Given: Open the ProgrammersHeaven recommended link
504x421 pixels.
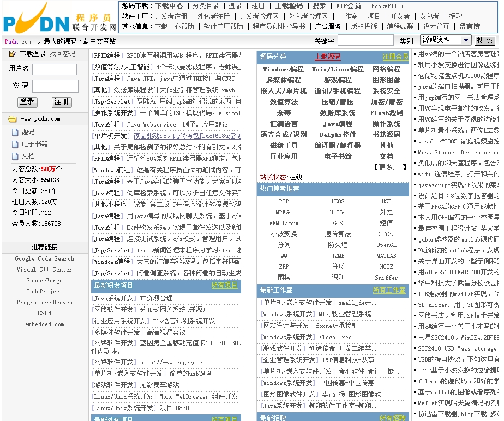Looking at the screenshot, I should 45,303.
